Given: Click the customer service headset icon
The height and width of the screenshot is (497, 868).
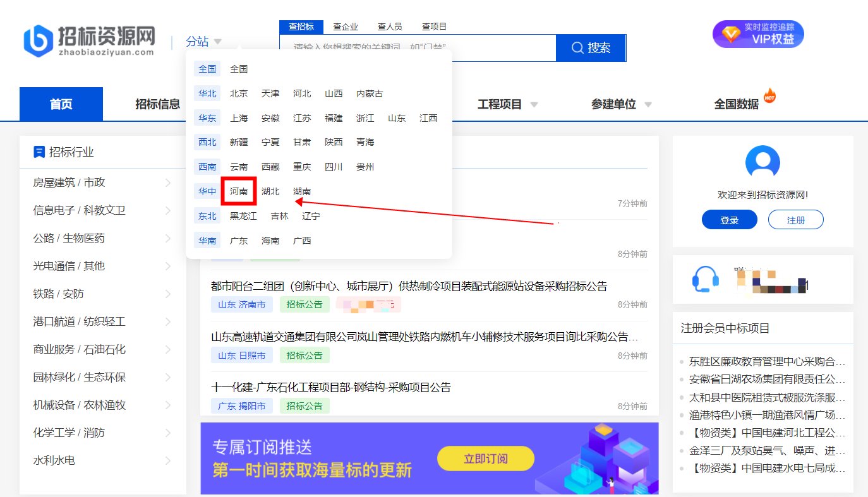Looking at the screenshot, I should point(706,280).
